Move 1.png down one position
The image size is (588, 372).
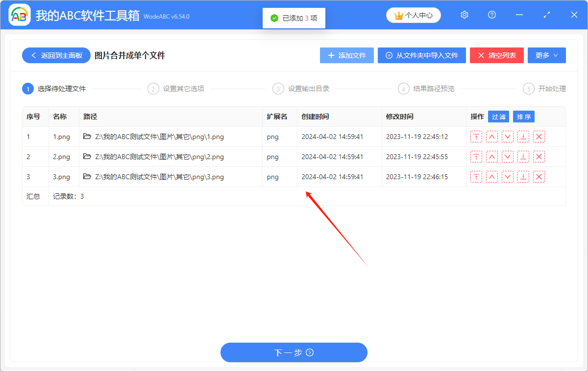tap(508, 137)
